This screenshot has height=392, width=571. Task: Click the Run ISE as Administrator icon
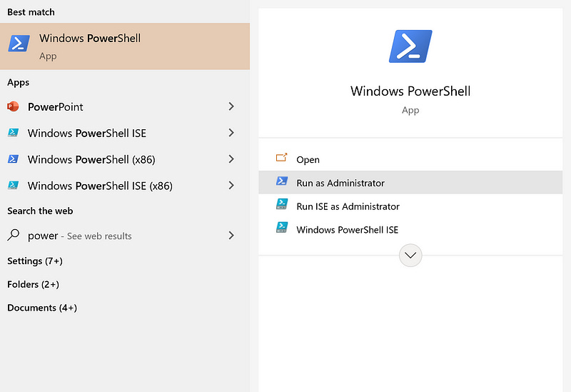click(282, 204)
